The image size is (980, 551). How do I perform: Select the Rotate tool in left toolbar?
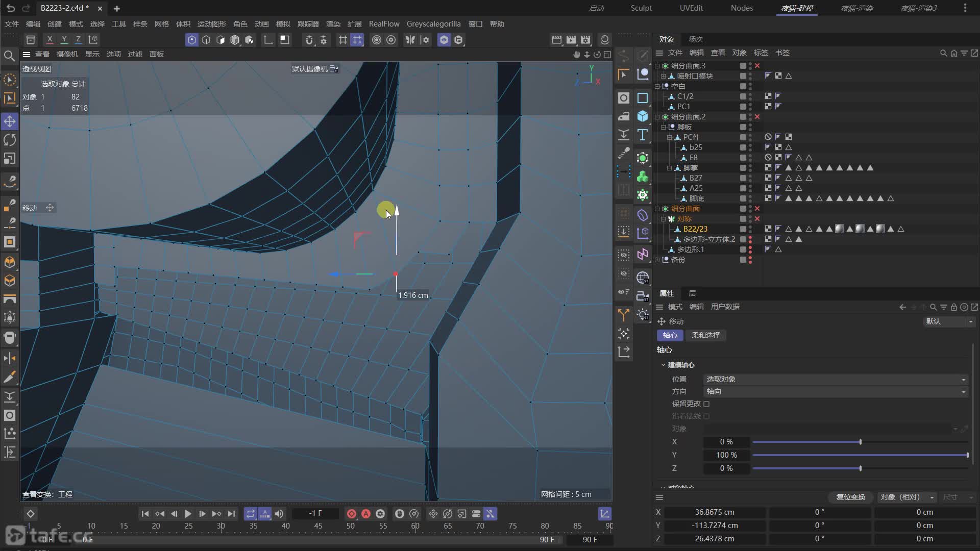point(10,140)
